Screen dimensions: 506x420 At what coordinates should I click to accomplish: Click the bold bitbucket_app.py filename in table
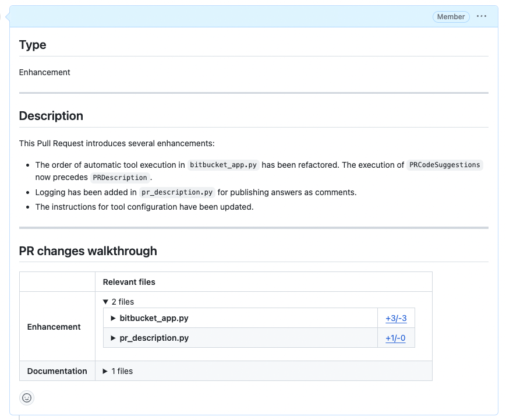[x=154, y=318]
